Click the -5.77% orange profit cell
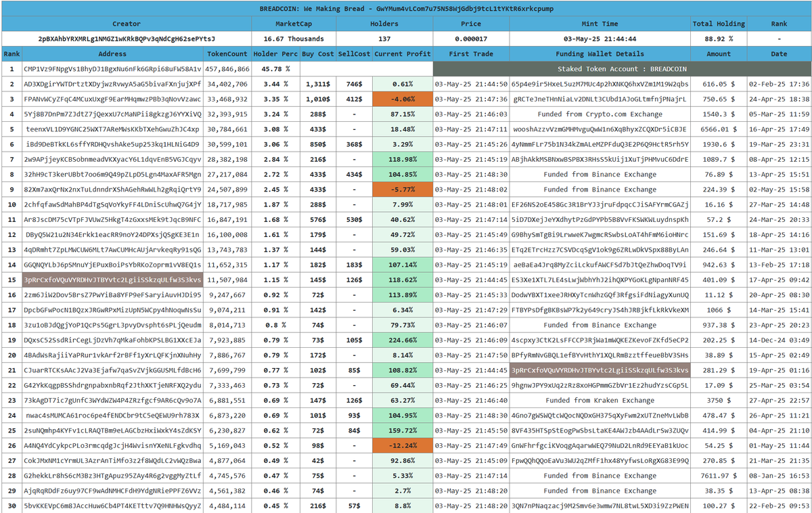The image size is (812, 513). pos(403,189)
